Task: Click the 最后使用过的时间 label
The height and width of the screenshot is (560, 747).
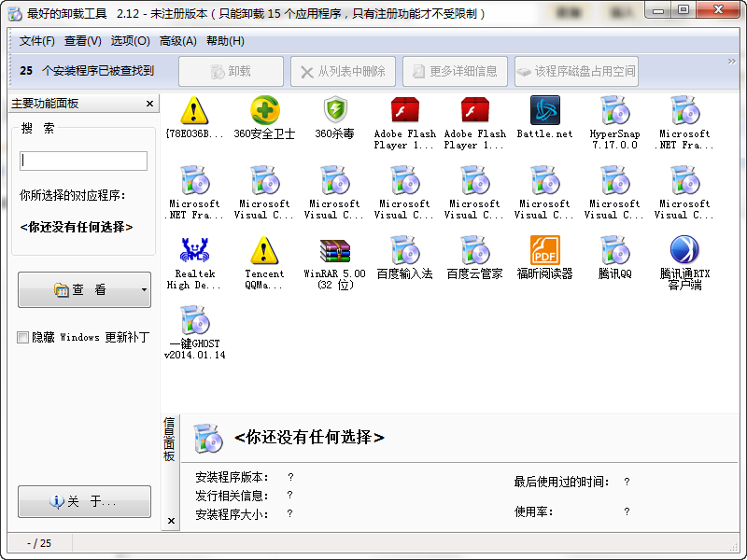Action: [x=562, y=482]
